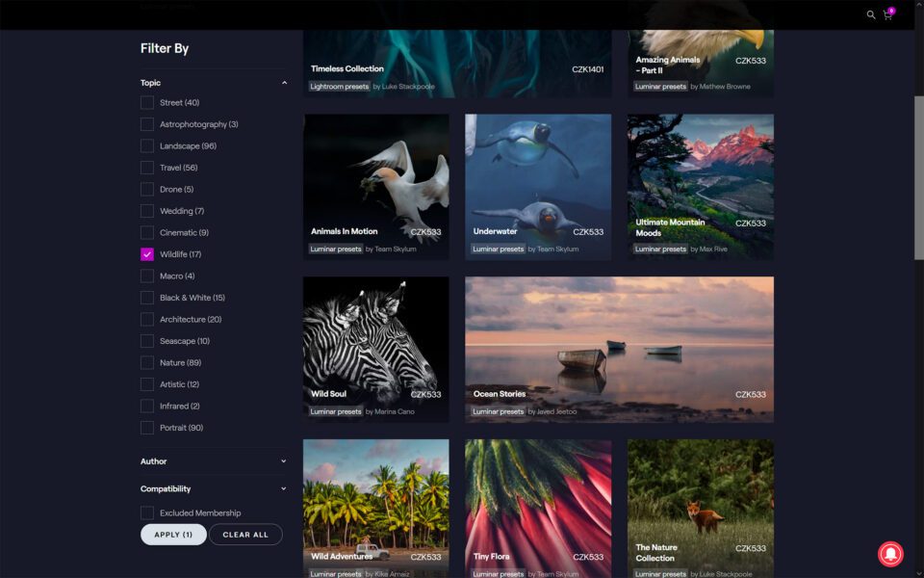Open the shopping cart icon
924x578 pixels.
pyautogui.click(x=887, y=14)
